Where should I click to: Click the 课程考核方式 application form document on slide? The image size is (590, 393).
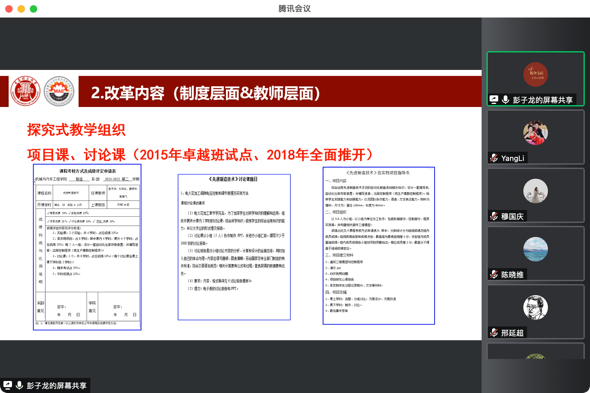pyautogui.click(x=87, y=247)
